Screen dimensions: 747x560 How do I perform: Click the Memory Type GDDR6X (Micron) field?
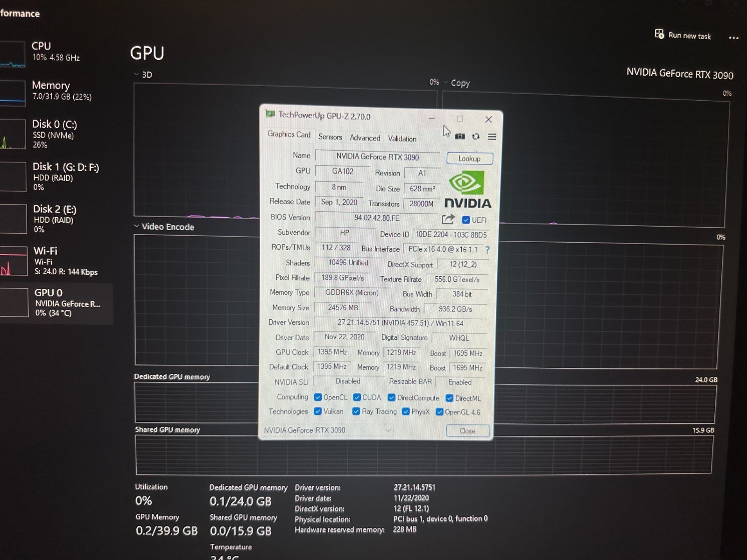pyautogui.click(x=352, y=293)
